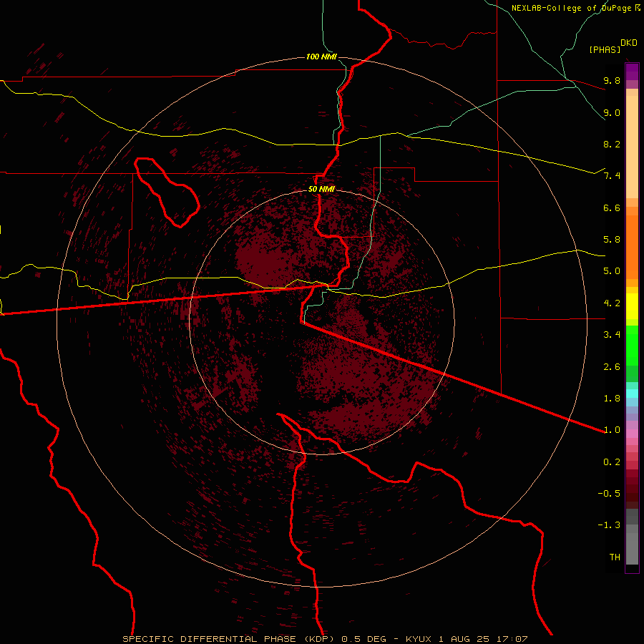Screen dimensions: 644x644
Task: Pick the pink segment of the color bar
Action: (632, 434)
